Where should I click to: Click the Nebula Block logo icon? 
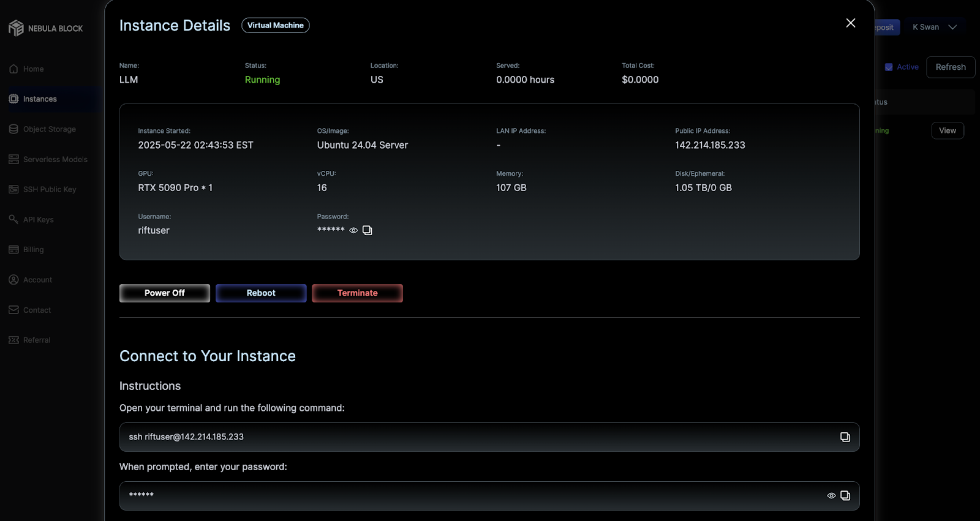(x=16, y=28)
